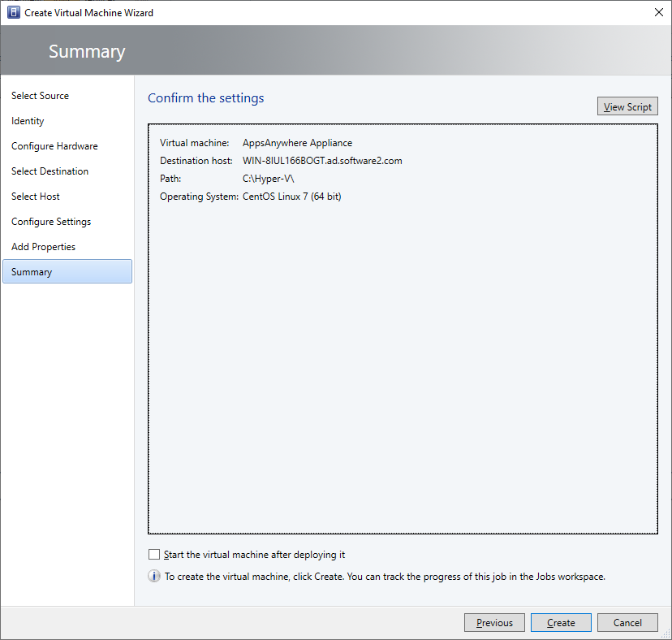Click the Previous button
Viewport: 672px width, 640px height.
pyautogui.click(x=494, y=623)
